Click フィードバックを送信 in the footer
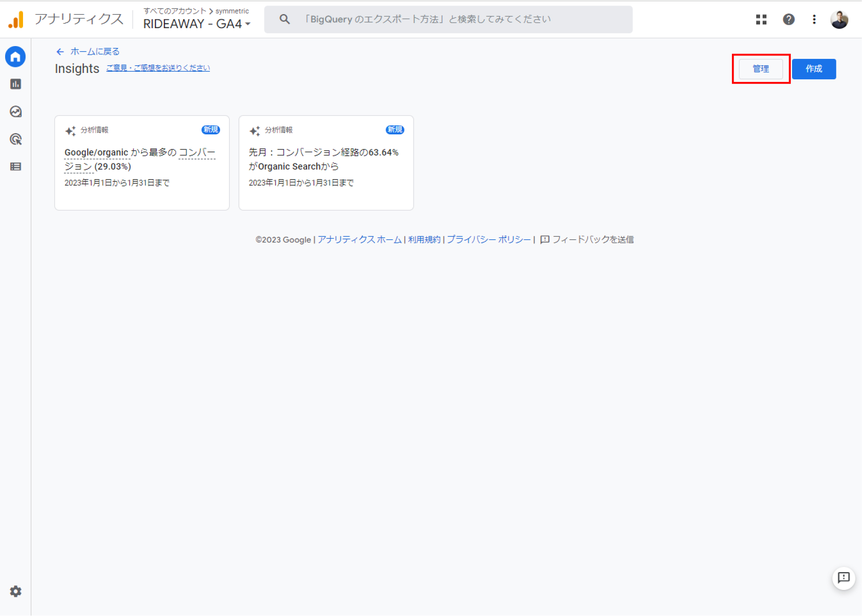The height and width of the screenshot is (616, 862). click(x=593, y=240)
